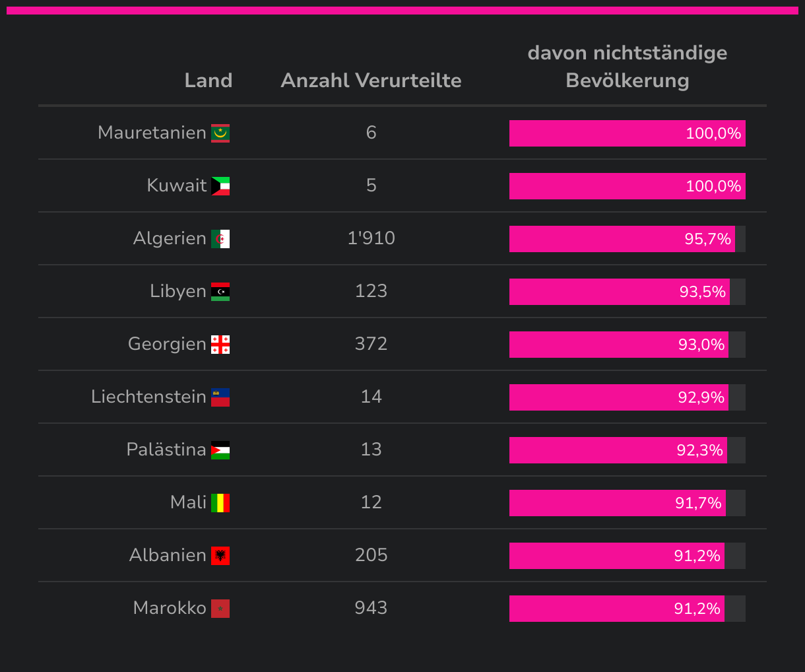Click the Mauretanien 100,0% bar
The height and width of the screenshot is (672, 805).
[x=627, y=133]
